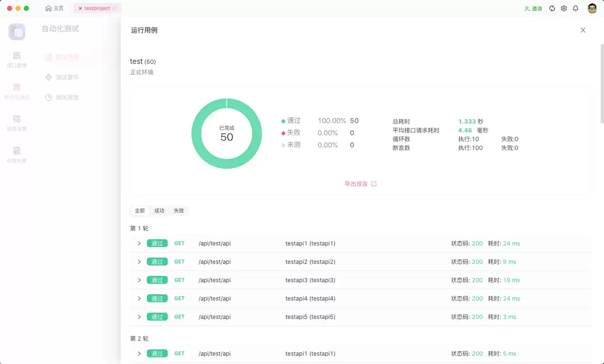Click the 4.46 毫秒 average value
Image resolution: width=604 pixels, height=364 pixels.
tap(473, 131)
